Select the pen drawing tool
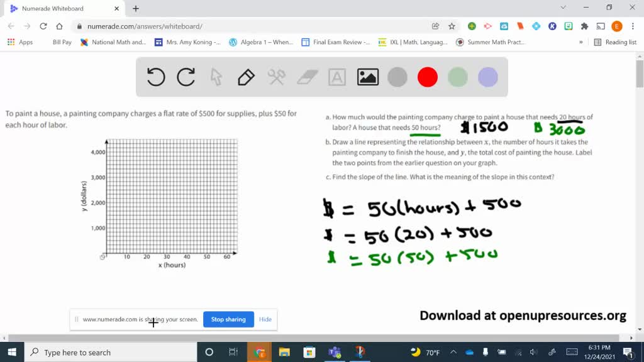The height and width of the screenshot is (362, 644). 246,77
